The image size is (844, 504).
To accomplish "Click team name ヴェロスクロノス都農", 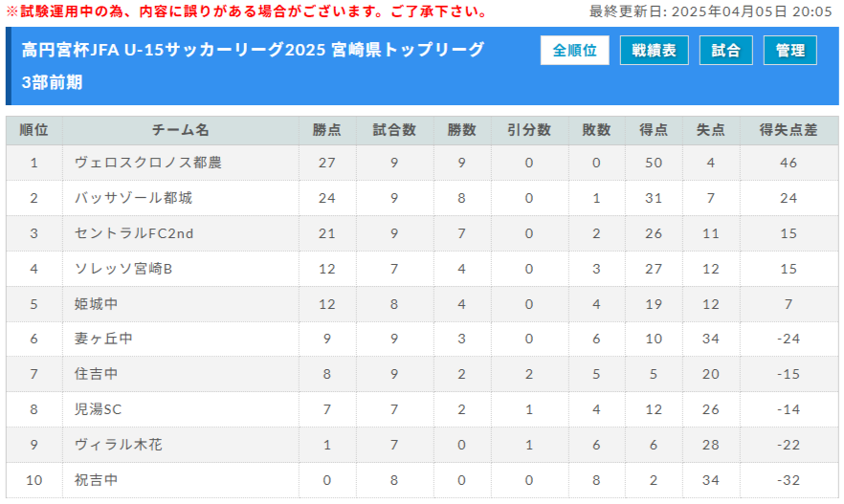I will [x=147, y=163].
